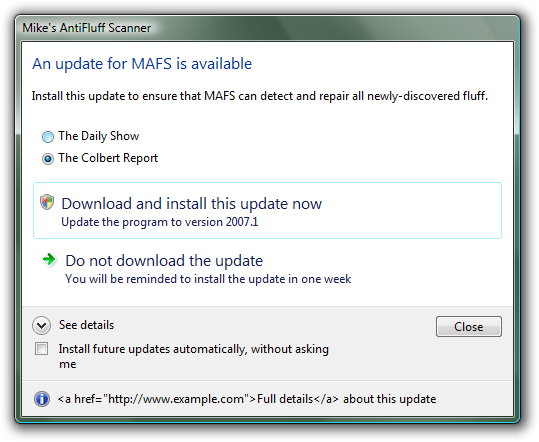Select The Daily Show radio button

tap(48, 137)
